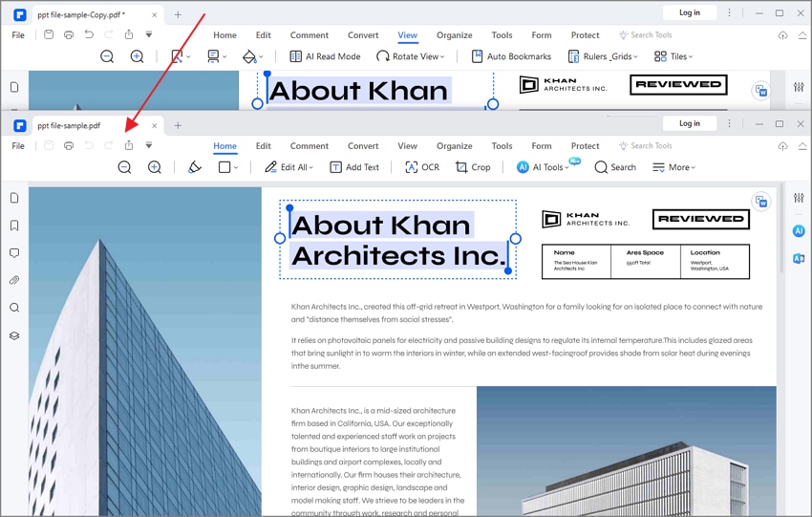
Task: Open Layers panel in left sidebar
Action: tap(14, 335)
